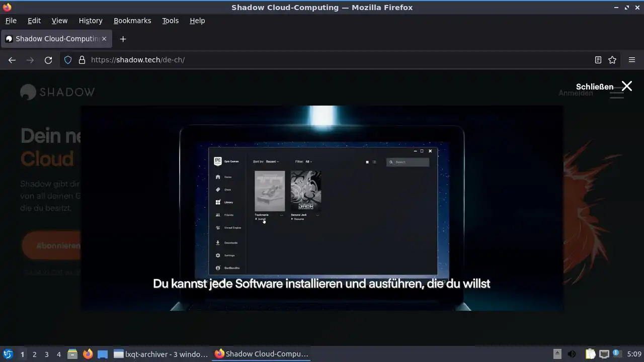This screenshot has height=362, width=644.
Task: Switch to virtual desktop 3
Action: pos(46,354)
